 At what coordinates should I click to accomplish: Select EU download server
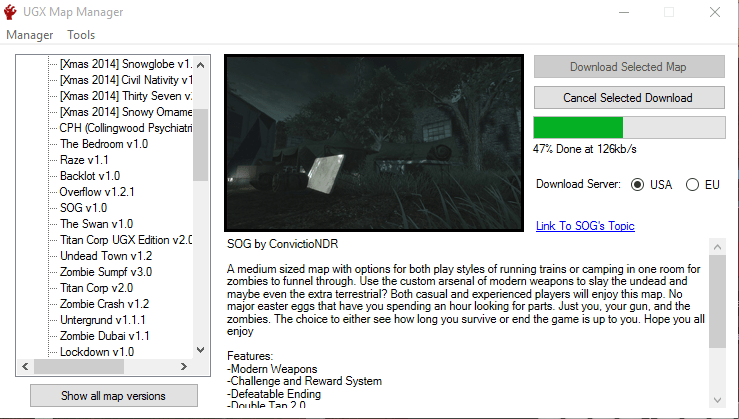click(x=703, y=185)
